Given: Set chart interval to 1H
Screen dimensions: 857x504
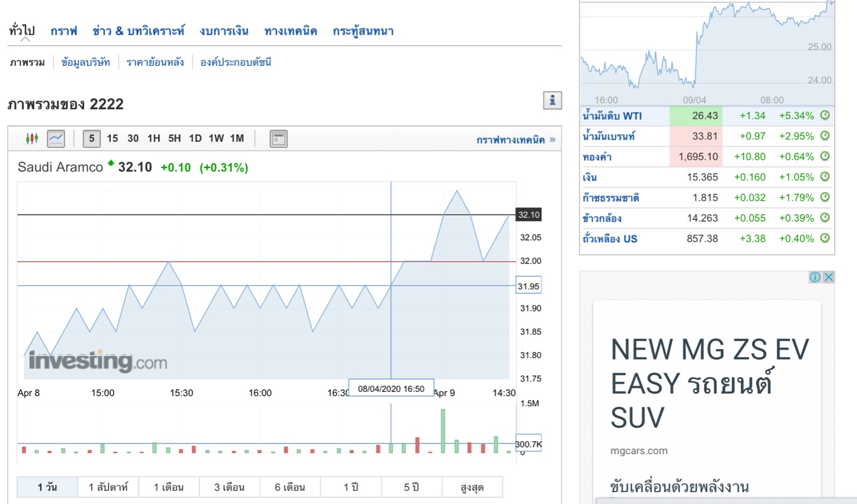Looking at the screenshot, I should [154, 138].
